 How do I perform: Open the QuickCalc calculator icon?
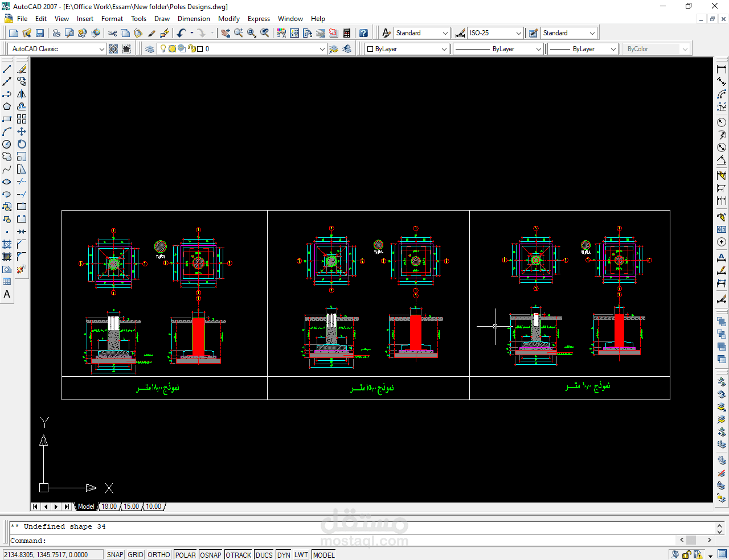[347, 33]
